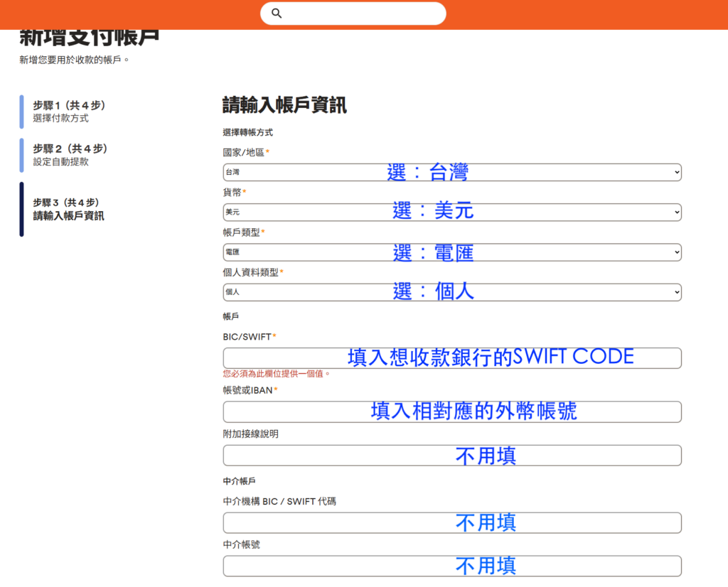Click the 帳號或IBAN field label
This screenshot has height=587, width=728.
[x=249, y=390]
